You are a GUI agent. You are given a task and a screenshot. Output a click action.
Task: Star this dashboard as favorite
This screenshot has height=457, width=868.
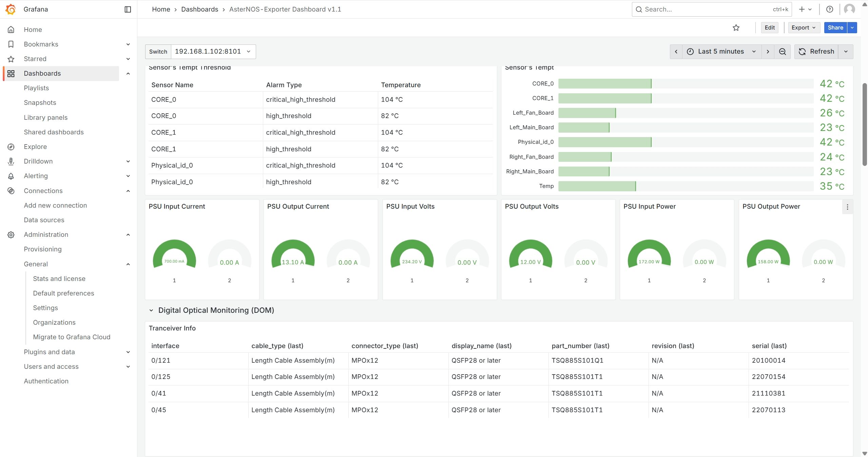pyautogui.click(x=736, y=28)
